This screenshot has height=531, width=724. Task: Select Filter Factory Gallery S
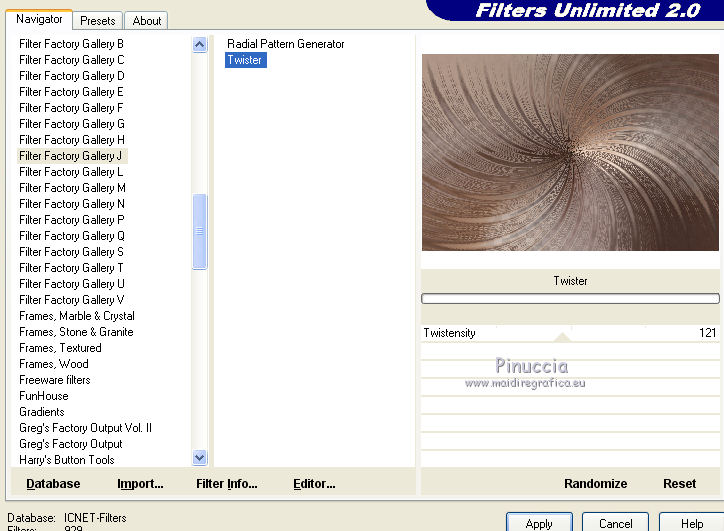[x=72, y=252]
